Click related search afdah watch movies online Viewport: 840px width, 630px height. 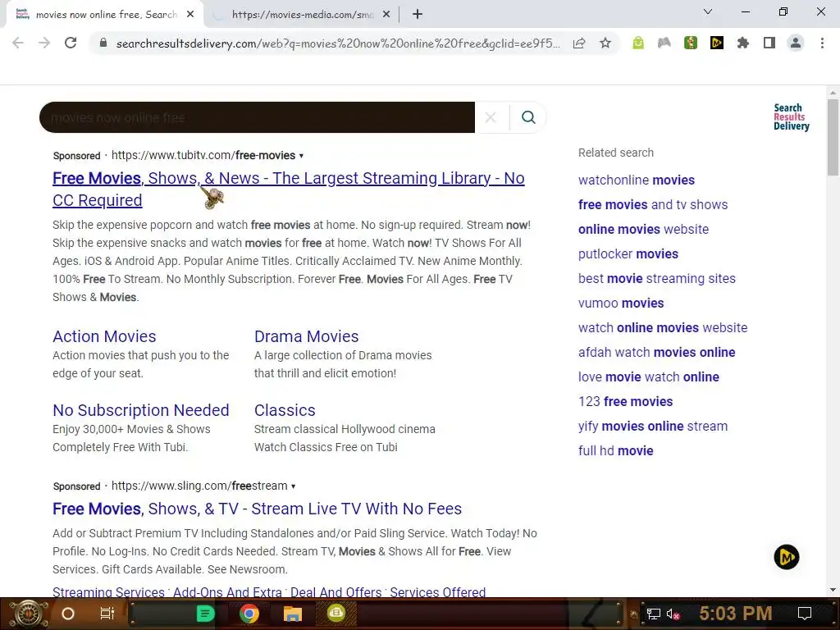pyautogui.click(x=657, y=353)
